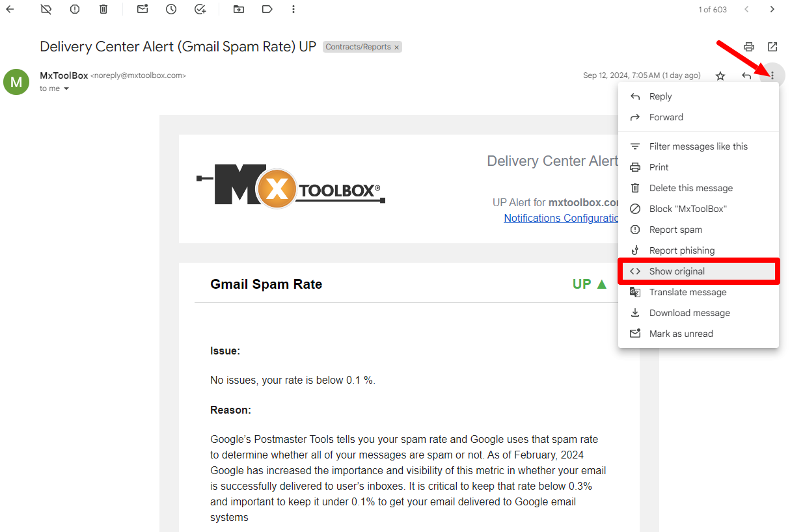Choose 'Download message' menu entry
This screenshot has width=790, height=532.
689,313
